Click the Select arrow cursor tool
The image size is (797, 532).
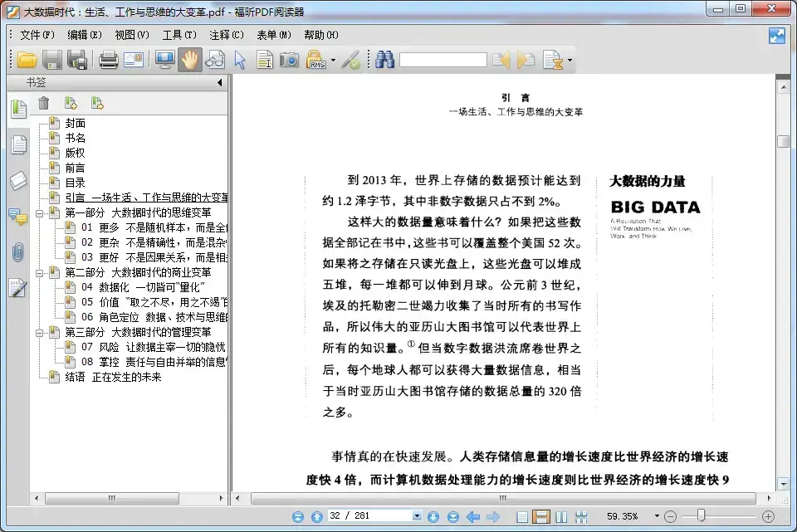pos(239,60)
